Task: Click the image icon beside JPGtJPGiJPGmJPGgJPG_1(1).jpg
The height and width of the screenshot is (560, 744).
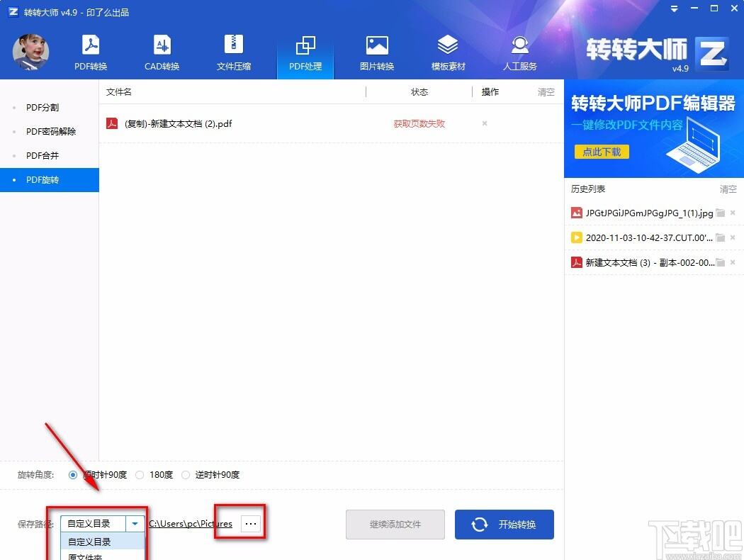Action: click(x=577, y=213)
